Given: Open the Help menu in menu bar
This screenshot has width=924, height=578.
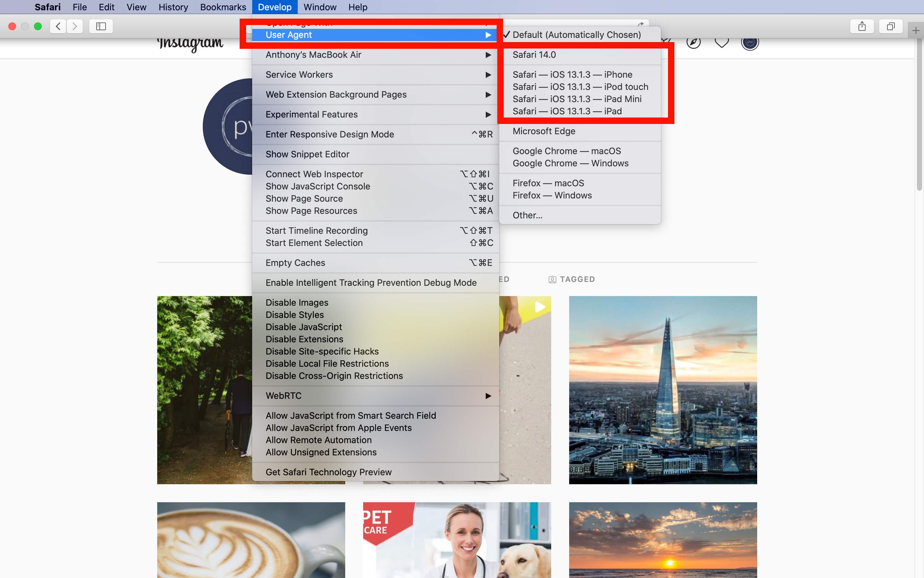Looking at the screenshot, I should coord(358,7).
